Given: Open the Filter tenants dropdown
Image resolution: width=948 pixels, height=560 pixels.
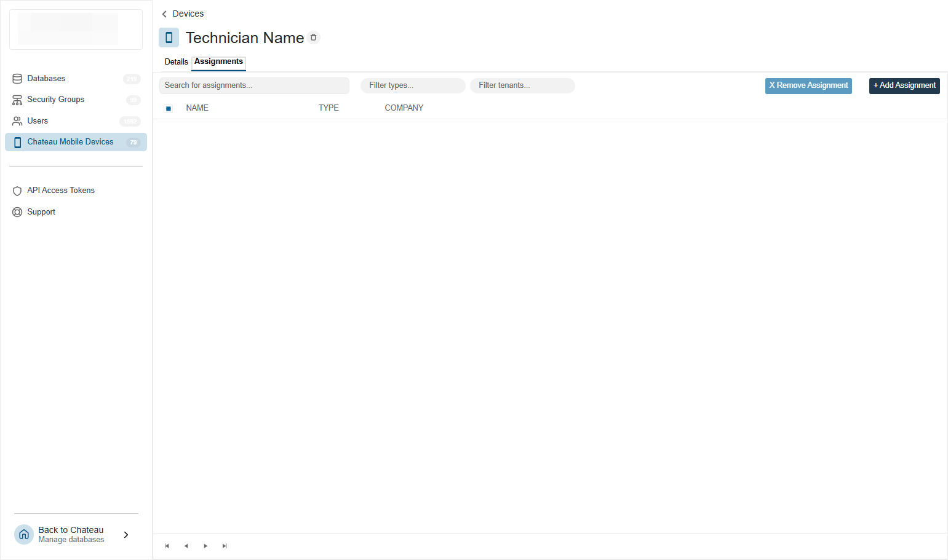Looking at the screenshot, I should pos(522,85).
